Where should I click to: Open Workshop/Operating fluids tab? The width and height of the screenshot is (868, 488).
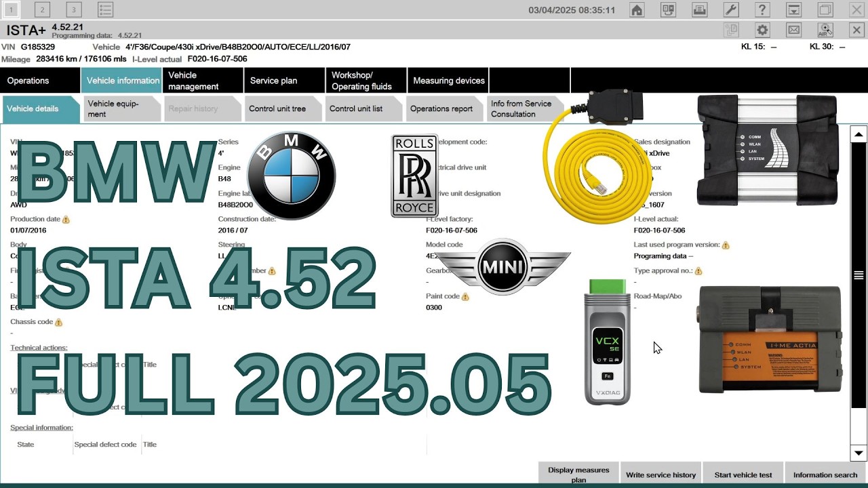[366, 81]
